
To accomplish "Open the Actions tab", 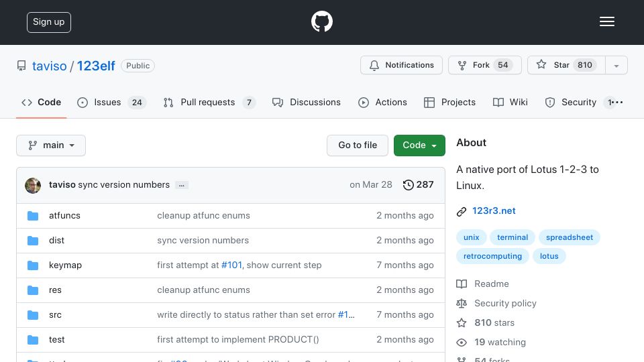I will [382, 102].
